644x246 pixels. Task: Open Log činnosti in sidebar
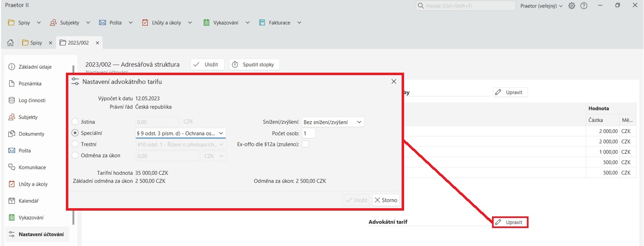(32, 100)
